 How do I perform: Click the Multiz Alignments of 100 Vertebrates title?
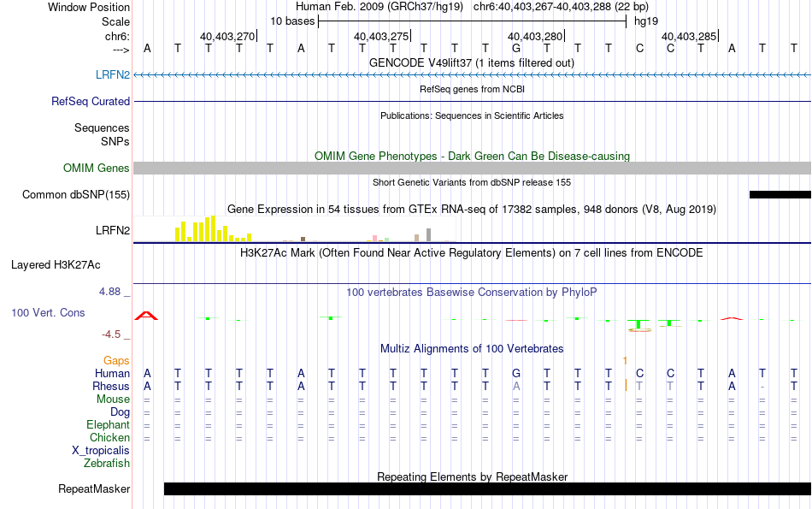pyautogui.click(x=472, y=349)
